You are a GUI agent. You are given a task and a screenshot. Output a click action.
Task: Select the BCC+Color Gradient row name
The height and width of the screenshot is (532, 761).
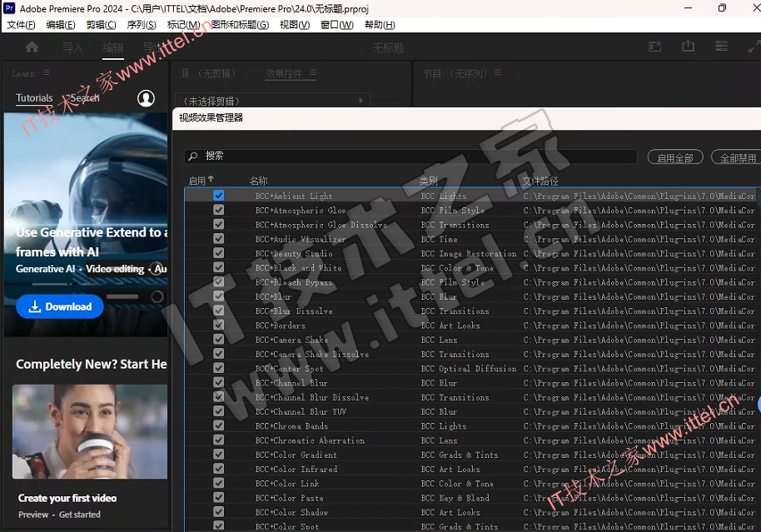coord(296,455)
